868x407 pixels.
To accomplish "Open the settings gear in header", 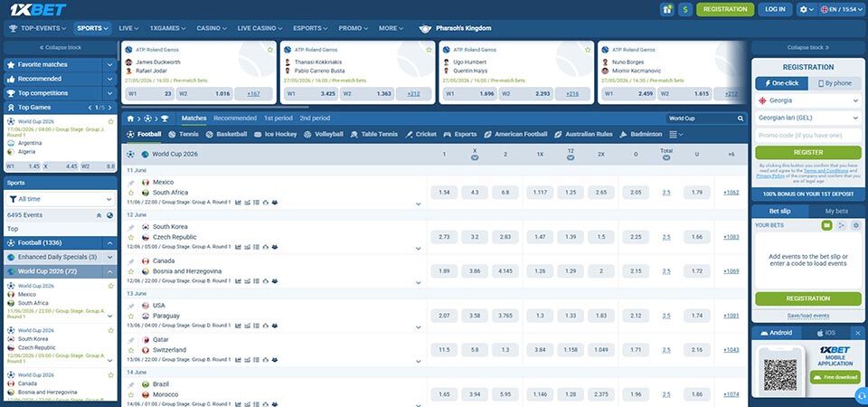I will 806,9.
